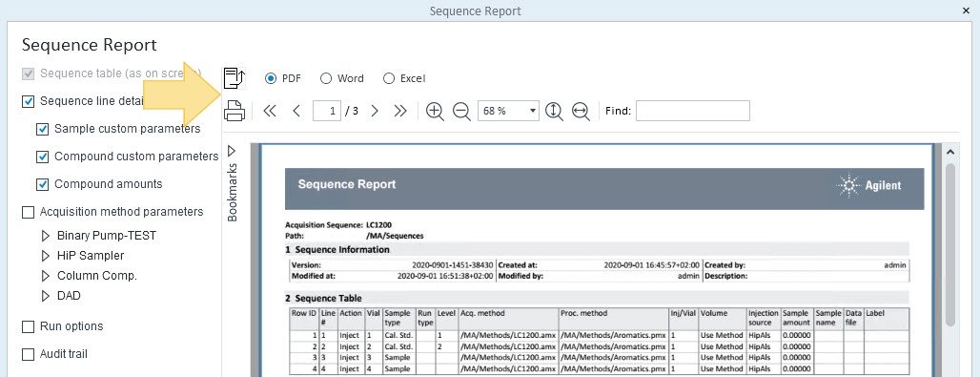980x377 pixels.
Task: Fit report page to height
Action: coord(554,112)
